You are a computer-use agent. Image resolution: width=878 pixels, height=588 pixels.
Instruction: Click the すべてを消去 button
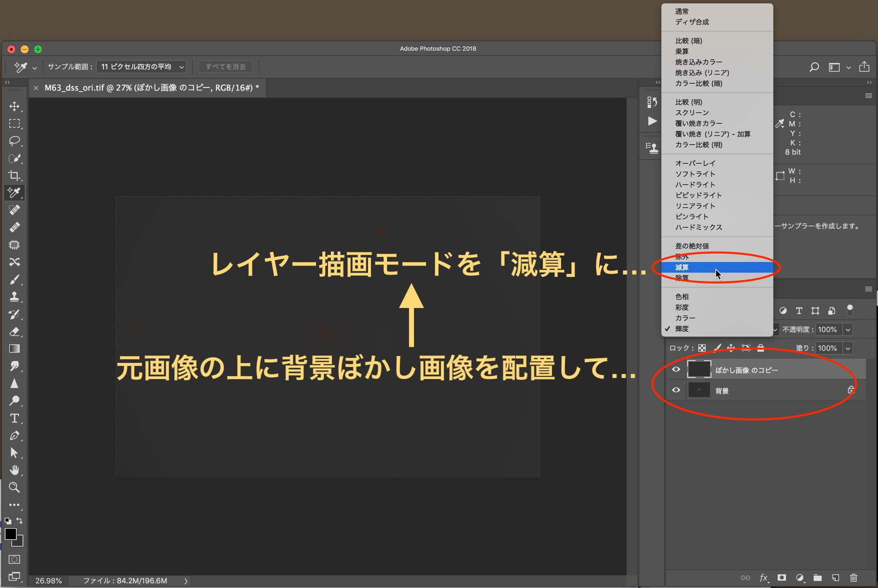point(225,66)
